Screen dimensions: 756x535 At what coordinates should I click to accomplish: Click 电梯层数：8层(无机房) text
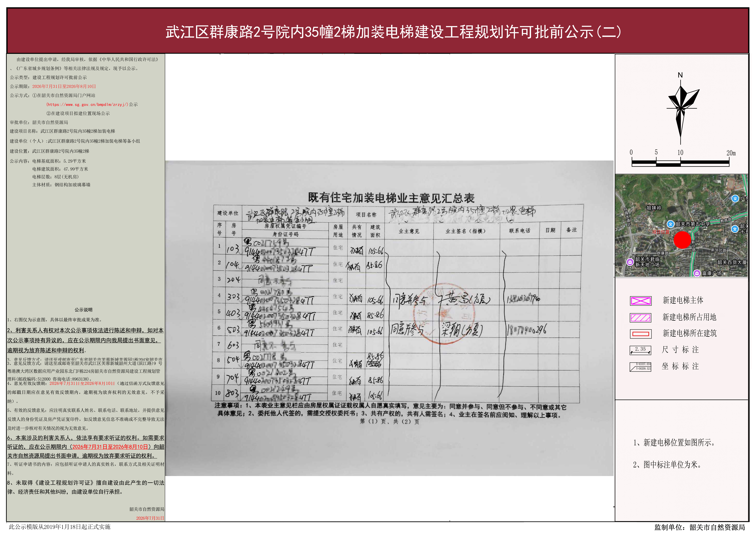pos(55,177)
